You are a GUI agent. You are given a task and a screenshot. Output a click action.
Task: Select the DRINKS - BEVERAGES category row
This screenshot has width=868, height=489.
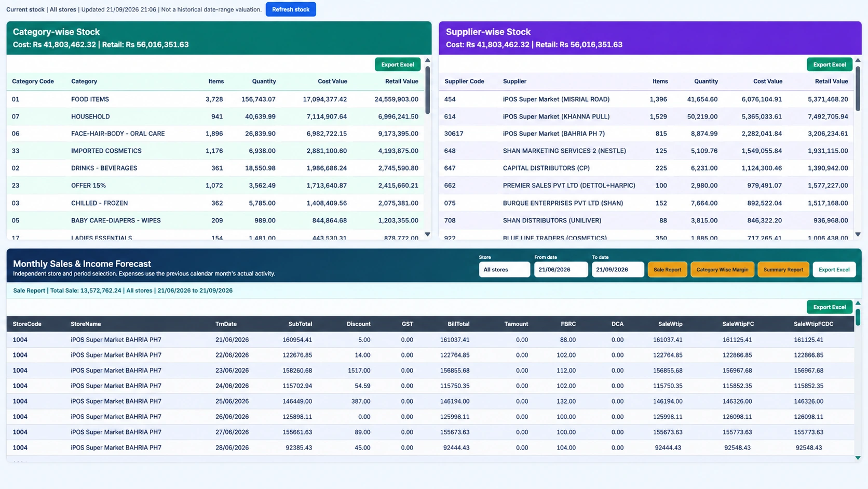point(215,168)
